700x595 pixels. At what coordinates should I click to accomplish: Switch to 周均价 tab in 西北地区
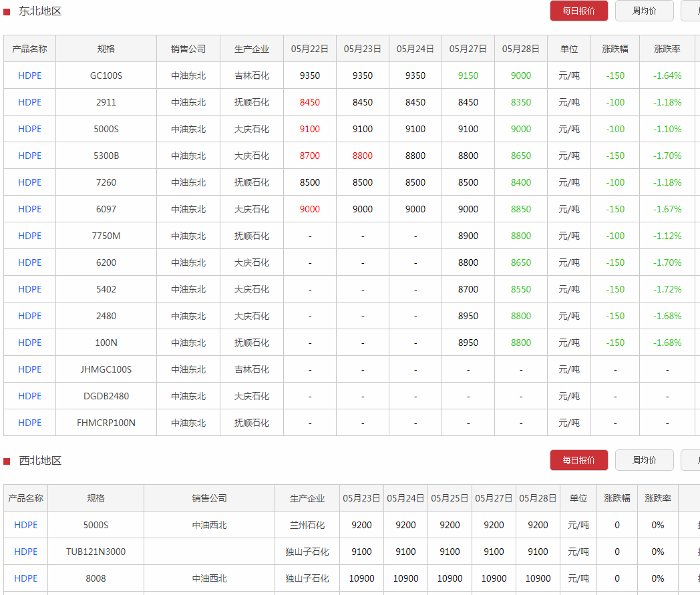(x=644, y=460)
